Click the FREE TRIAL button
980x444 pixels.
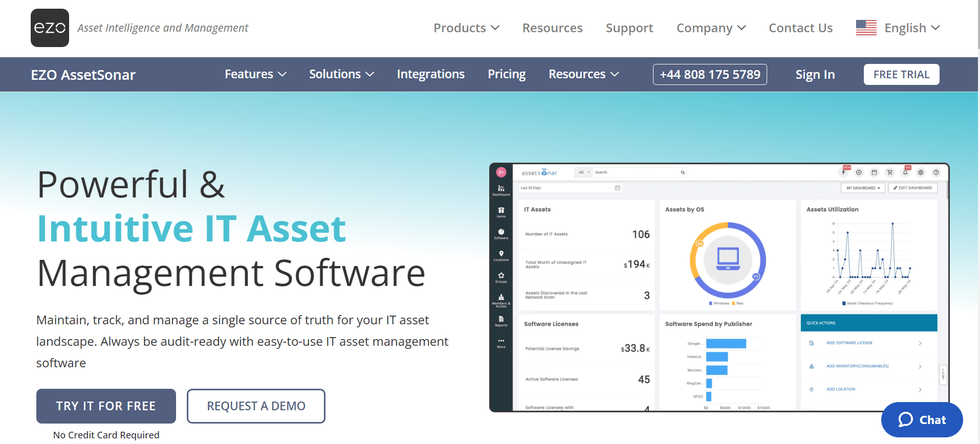(x=901, y=74)
